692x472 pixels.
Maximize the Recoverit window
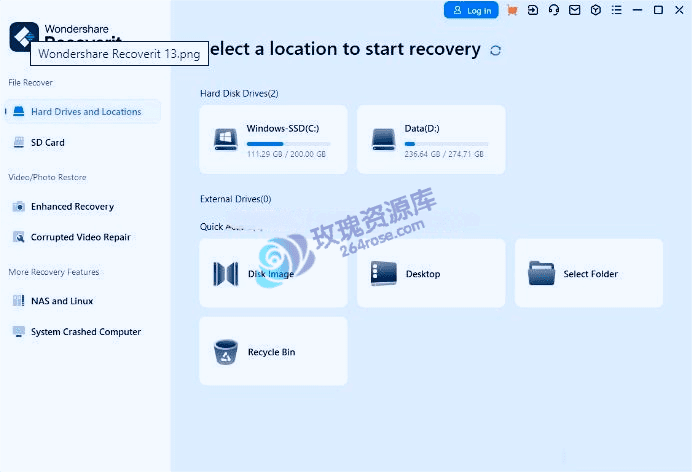[x=658, y=10]
